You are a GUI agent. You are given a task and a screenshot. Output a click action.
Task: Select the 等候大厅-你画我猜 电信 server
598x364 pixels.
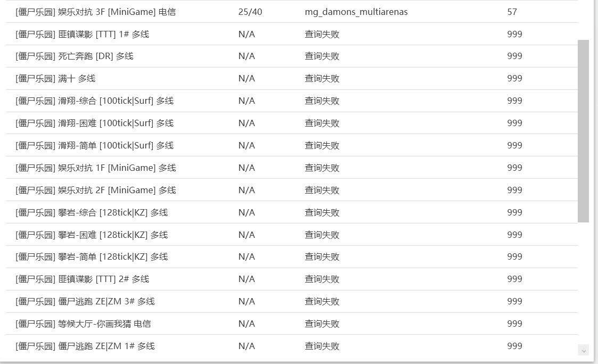[83, 324]
